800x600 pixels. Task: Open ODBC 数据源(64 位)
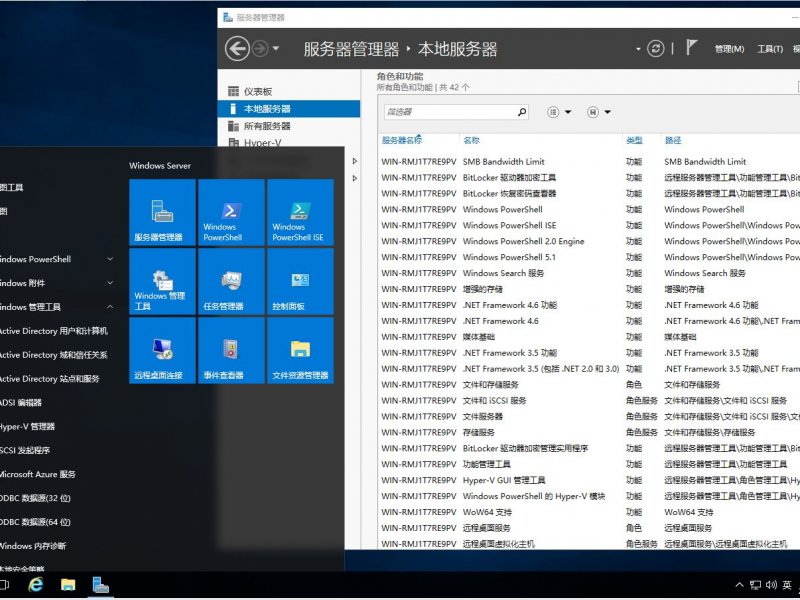[x=35, y=522]
